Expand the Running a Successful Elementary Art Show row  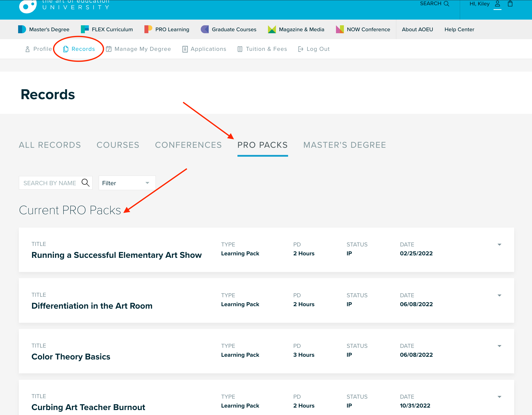click(x=499, y=245)
